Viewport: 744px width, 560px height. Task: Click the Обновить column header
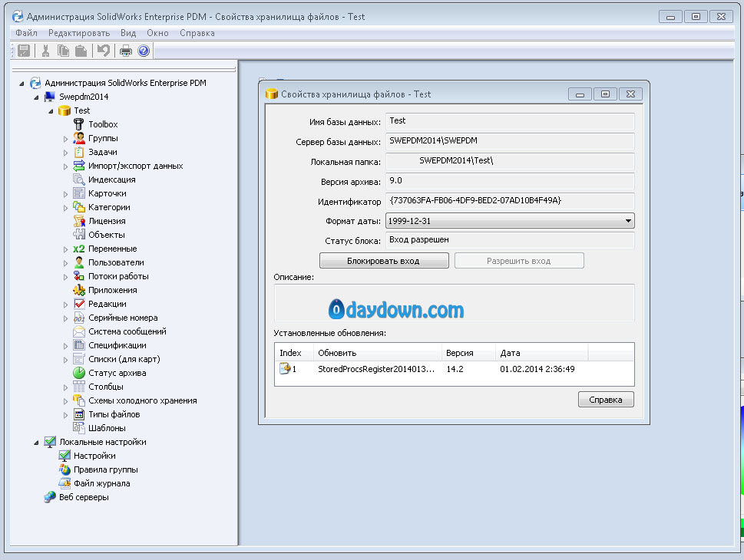point(378,353)
